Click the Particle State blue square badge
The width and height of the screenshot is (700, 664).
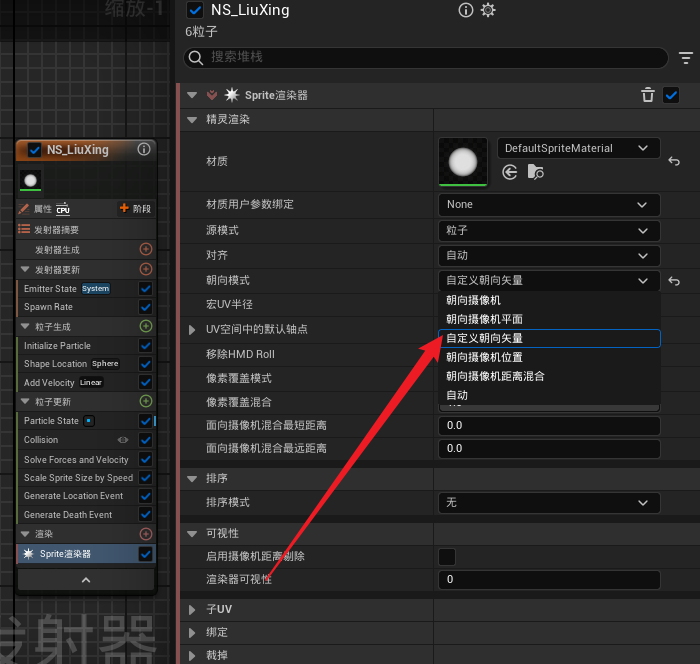pos(89,421)
